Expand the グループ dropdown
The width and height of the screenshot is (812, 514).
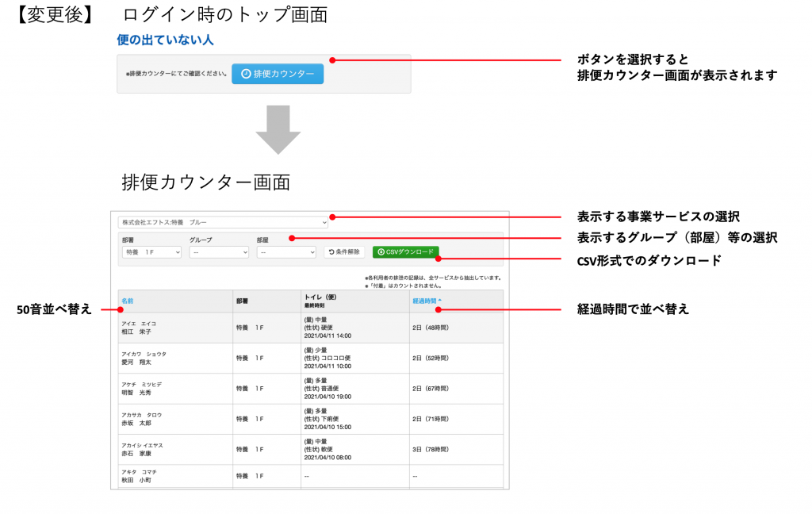(219, 252)
